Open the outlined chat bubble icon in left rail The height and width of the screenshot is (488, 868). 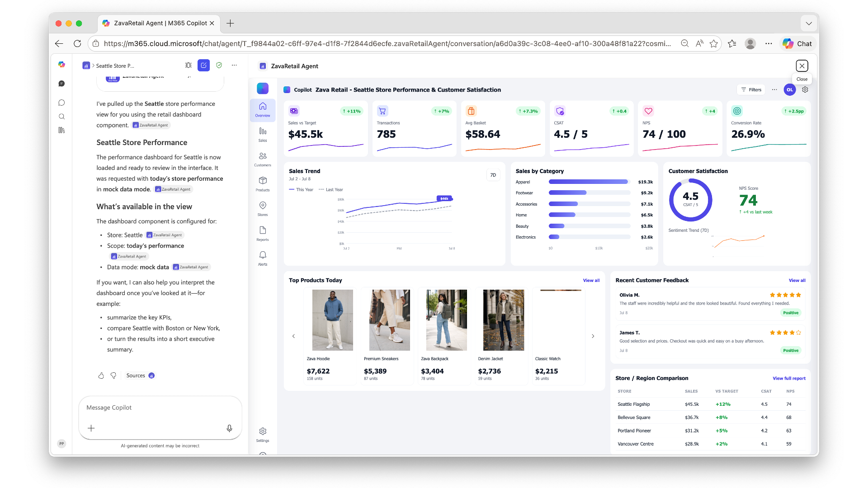(x=61, y=103)
